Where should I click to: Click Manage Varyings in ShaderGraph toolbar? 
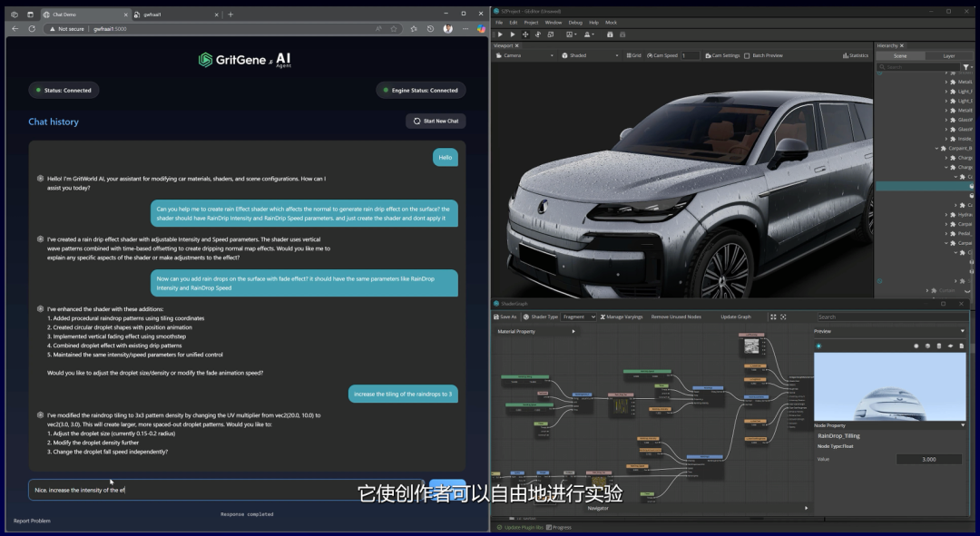623,317
